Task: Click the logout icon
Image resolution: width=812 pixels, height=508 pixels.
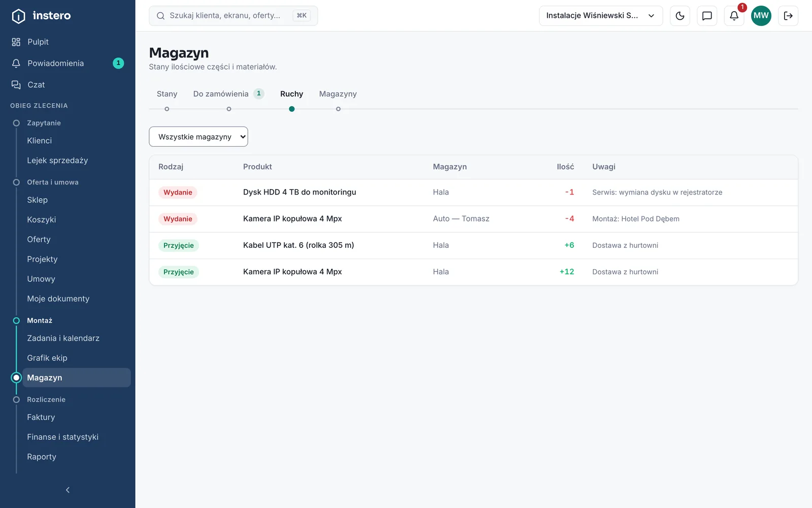Action: pyautogui.click(x=788, y=16)
